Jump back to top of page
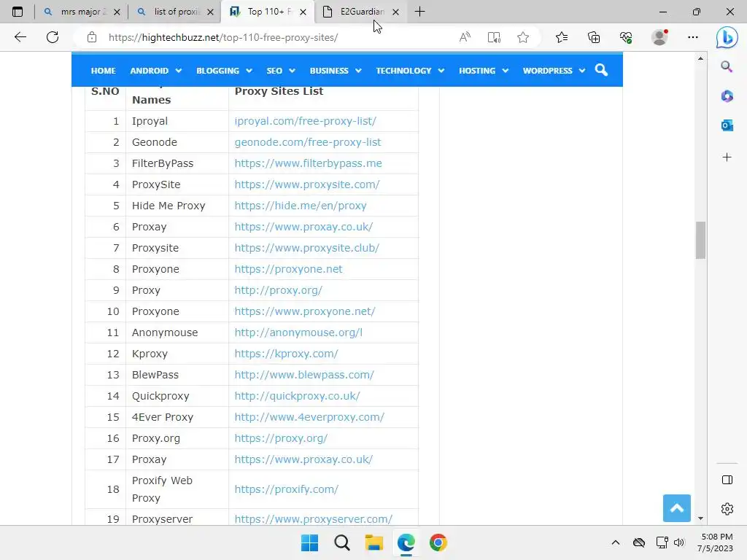Viewport: 747px width, 560px height. (676, 508)
